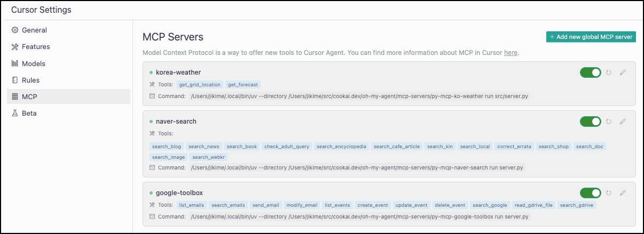Edit the naver-search server

[622, 122]
